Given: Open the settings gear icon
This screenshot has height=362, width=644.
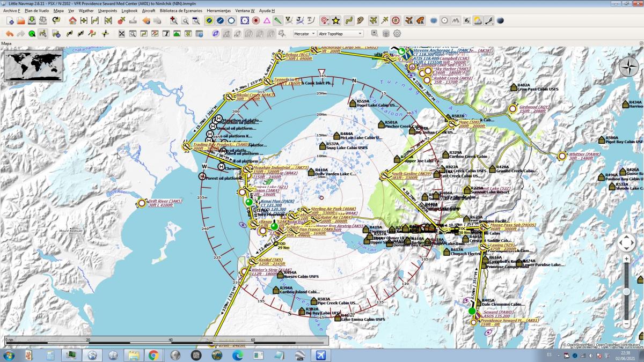Looking at the screenshot, I should point(397,33).
